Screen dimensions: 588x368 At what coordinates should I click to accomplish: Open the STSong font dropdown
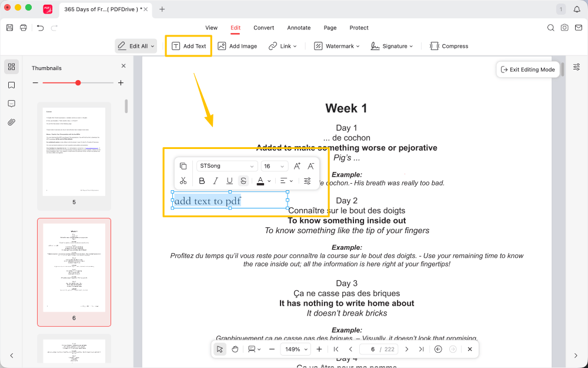pyautogui.click(x=227, y=166)
